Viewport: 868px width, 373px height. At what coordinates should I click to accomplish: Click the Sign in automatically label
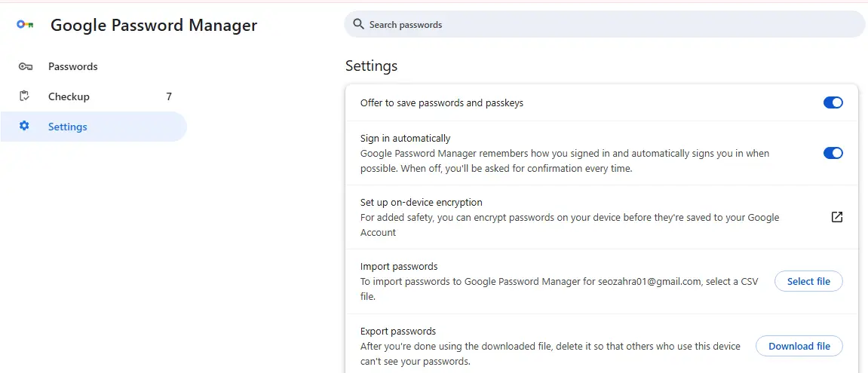[x=405, y=138]
